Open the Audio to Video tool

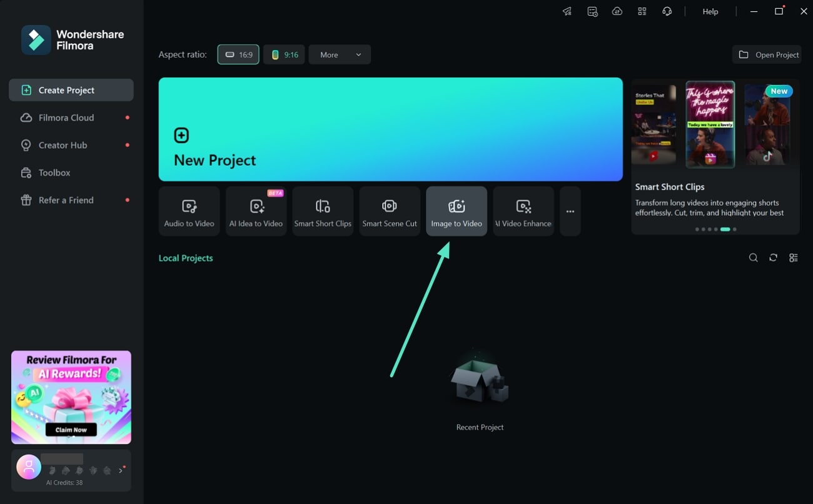[189, 211]
